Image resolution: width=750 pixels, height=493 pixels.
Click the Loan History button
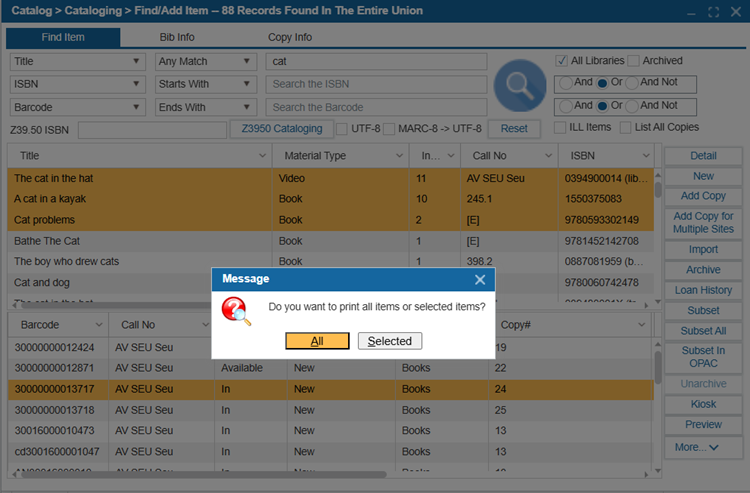point(703,290)
